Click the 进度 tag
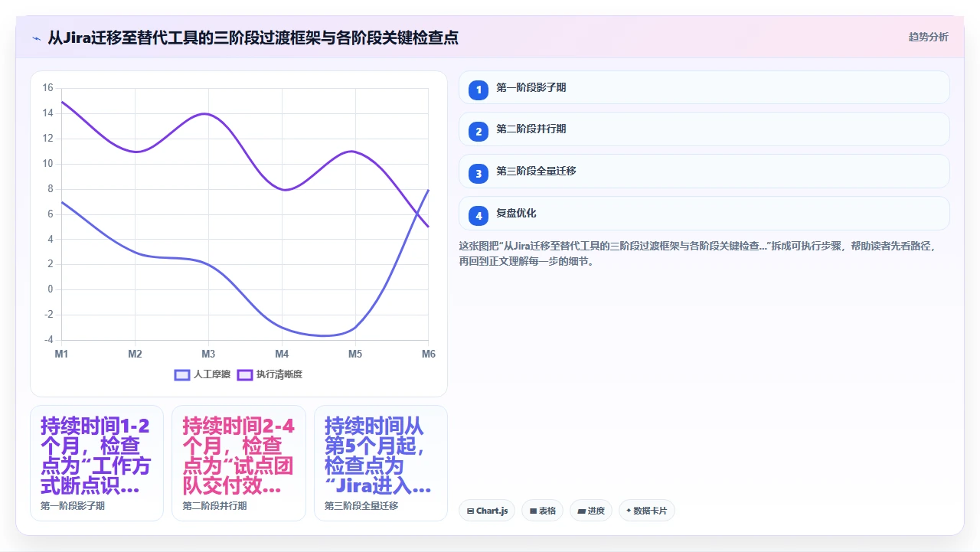This screenshot has width=980, height=552. click(x=591, y=511)
